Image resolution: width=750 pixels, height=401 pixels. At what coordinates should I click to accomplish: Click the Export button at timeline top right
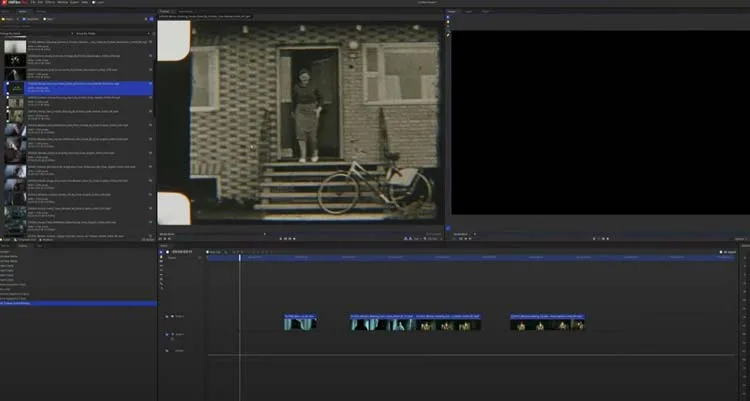(x=728, y=252)
